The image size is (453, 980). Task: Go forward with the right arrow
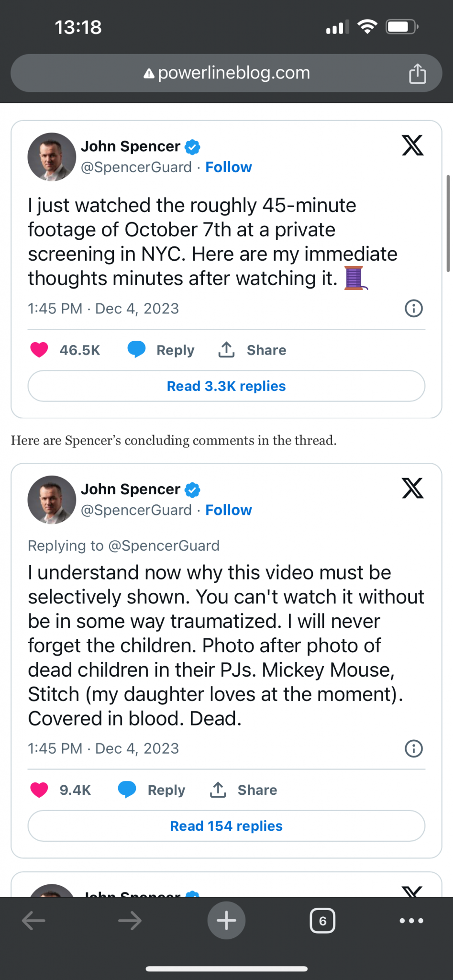tap(130, 921)
